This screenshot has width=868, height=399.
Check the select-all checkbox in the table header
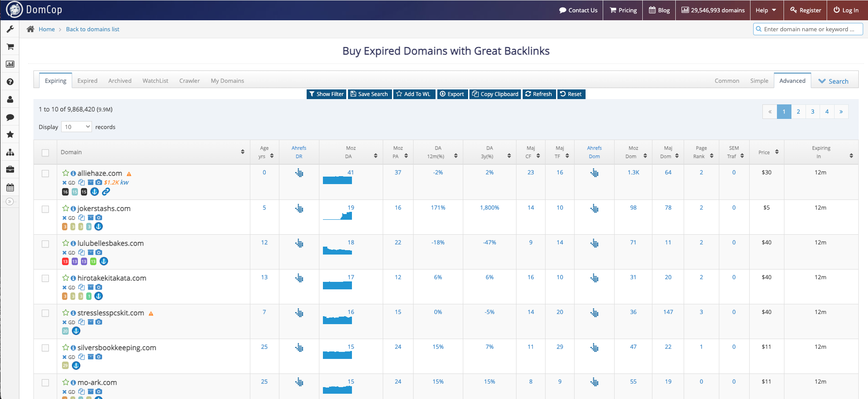pos(45,152)
